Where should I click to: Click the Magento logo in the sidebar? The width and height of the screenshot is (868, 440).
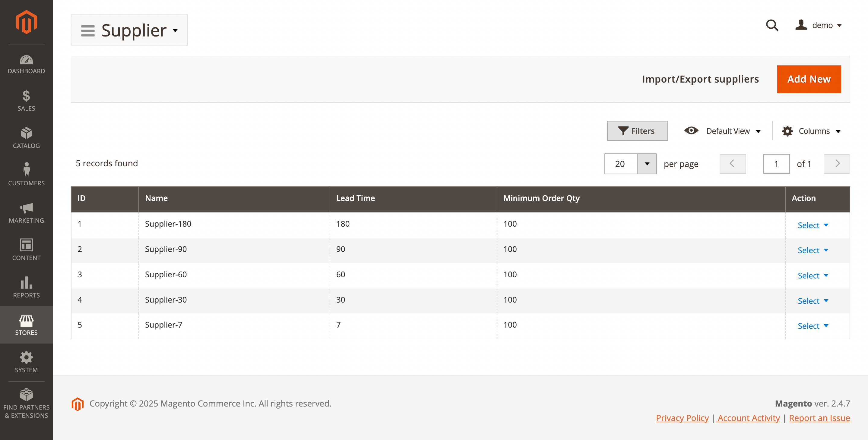(26, 22)
